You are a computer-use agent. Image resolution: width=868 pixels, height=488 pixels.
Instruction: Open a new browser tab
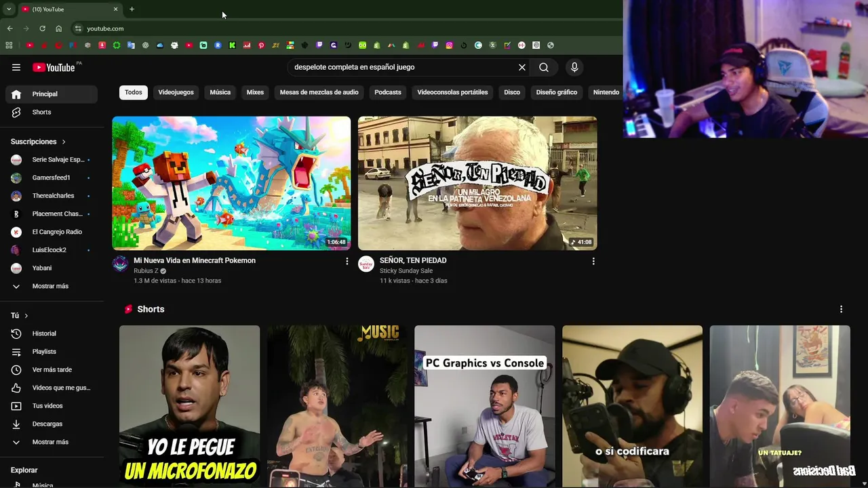[132, 9]
